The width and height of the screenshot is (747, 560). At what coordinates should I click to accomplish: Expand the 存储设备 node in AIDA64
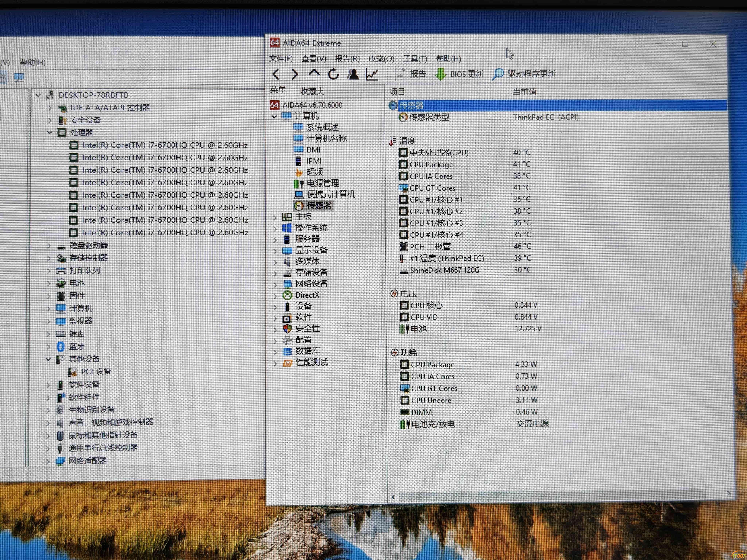pos(275,273)
